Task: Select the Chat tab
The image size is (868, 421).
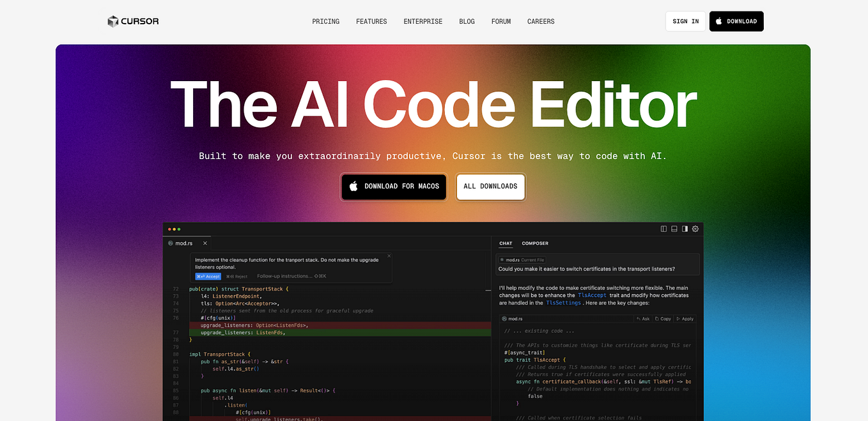Action: point(506,243)
